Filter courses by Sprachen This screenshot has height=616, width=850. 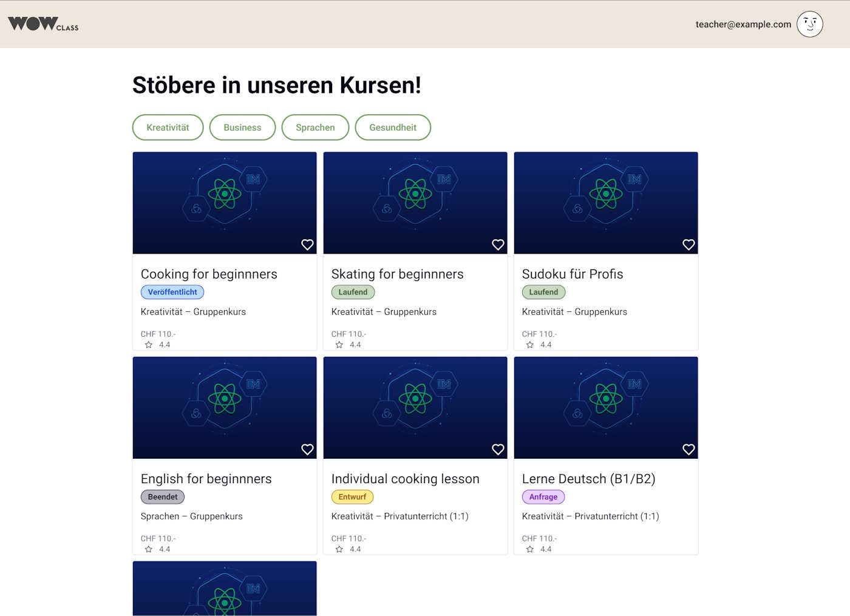tap(315, 127)
